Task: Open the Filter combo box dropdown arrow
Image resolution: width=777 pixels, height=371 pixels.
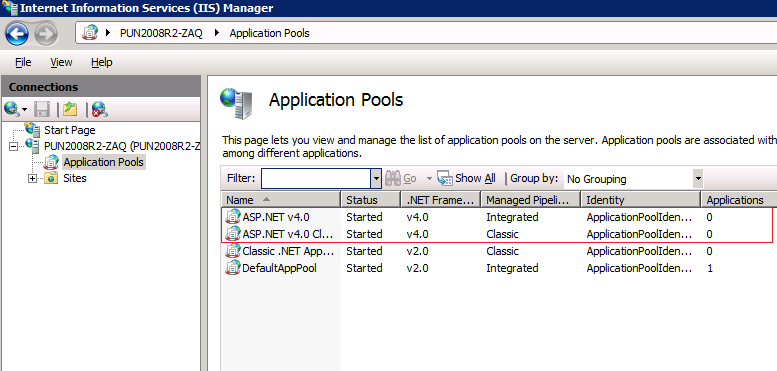Action: tap(376, 179)
